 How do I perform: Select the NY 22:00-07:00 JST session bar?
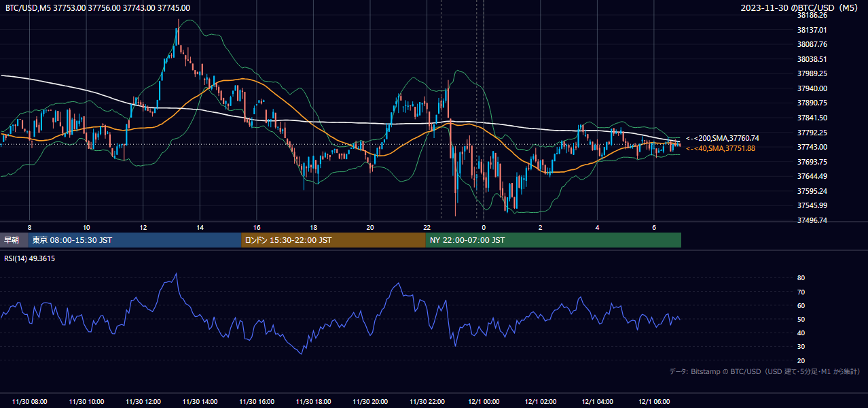[x=554, y=240]
